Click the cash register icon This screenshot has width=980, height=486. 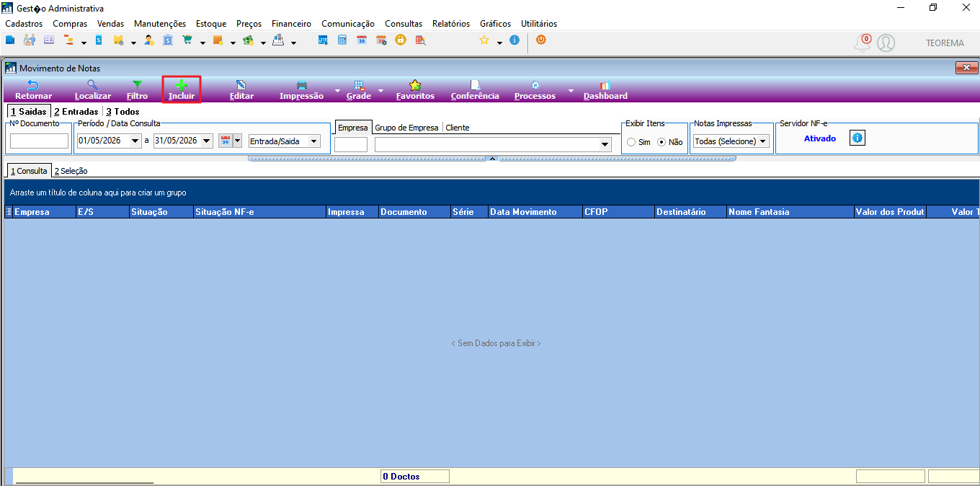coord(278,40)
